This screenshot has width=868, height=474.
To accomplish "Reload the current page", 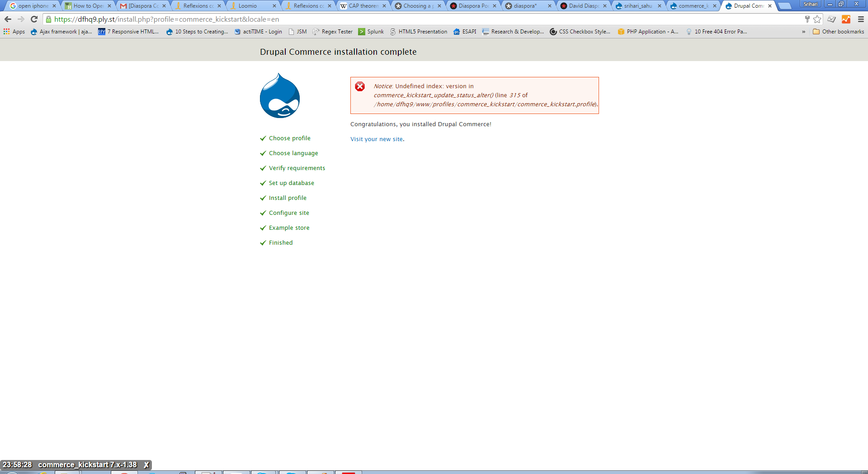I will pos(34,19).
